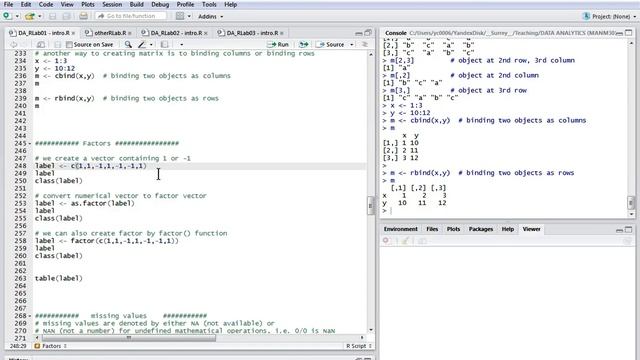Viewport: 640px width, 360px height.
Task: Close the DA_RLab02 - intro.R tab
Action: pyautogui.click(x=206, y=33)
